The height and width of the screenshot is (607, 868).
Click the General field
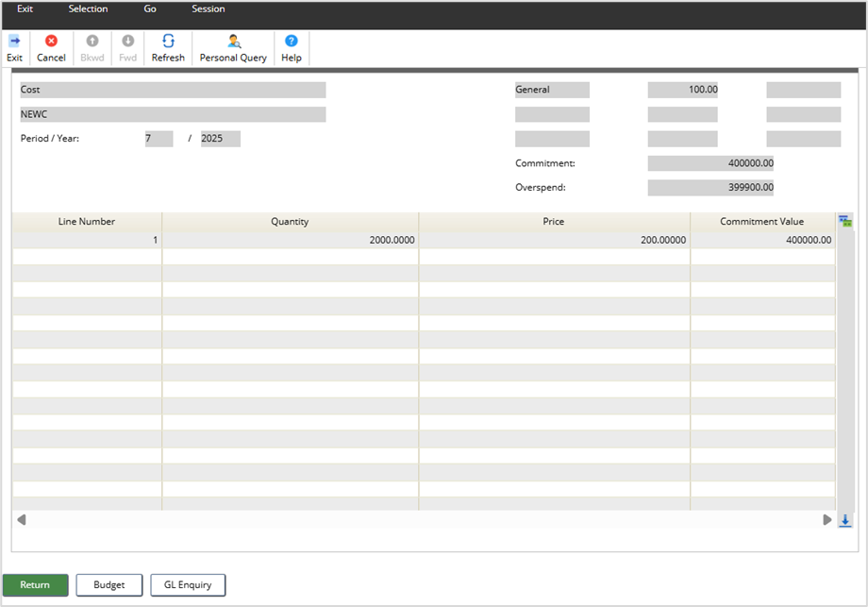[552, 90]
